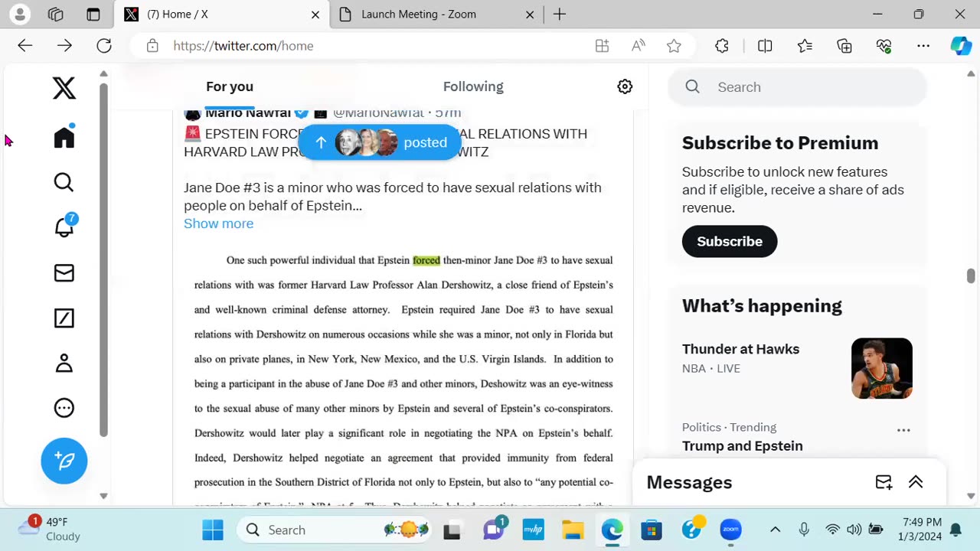Open the tab actions menu icon
Image resolution: width=980 pixels, height=551 pixels.
(93, 15)
